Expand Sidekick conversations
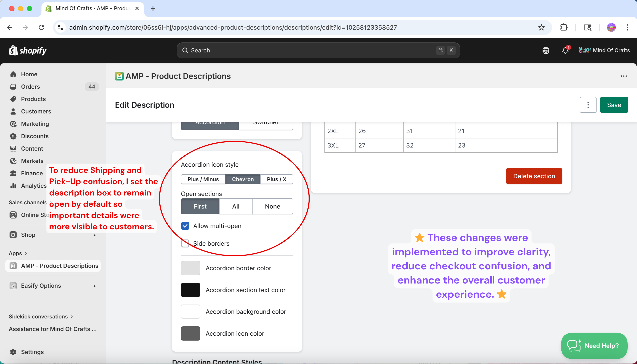This screenshot has height=364, width=637. point(71,316)
